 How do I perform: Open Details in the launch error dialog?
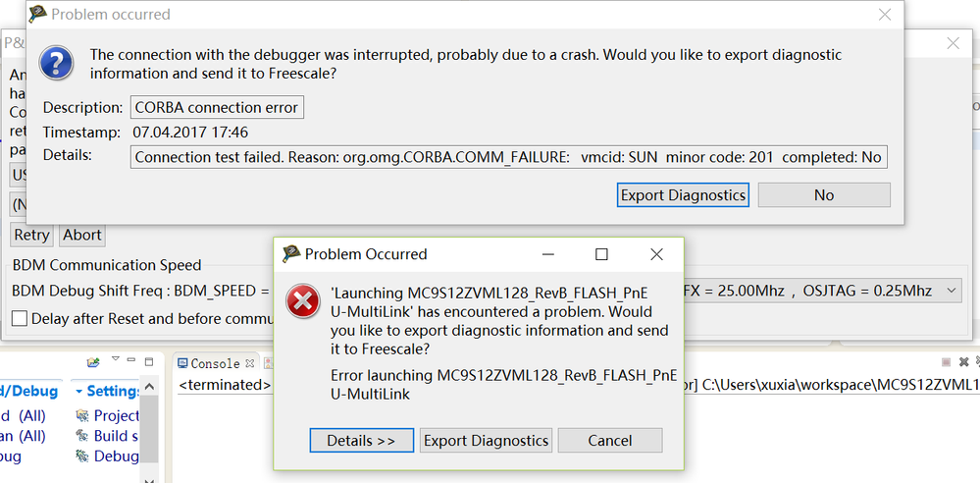pos(361,441)
